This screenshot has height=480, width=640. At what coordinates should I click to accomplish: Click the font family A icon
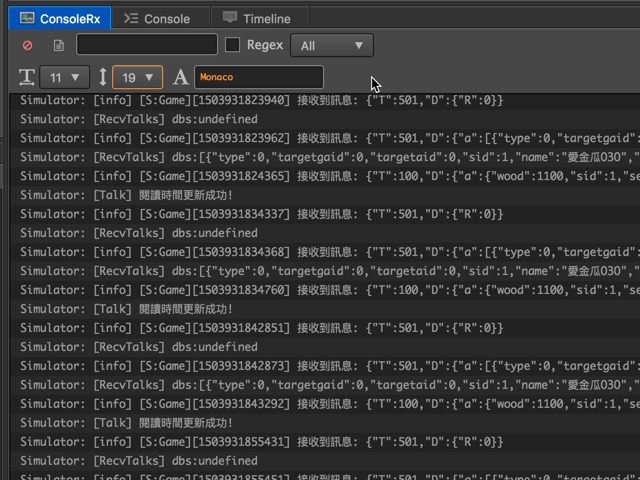[x=180, y=77]
